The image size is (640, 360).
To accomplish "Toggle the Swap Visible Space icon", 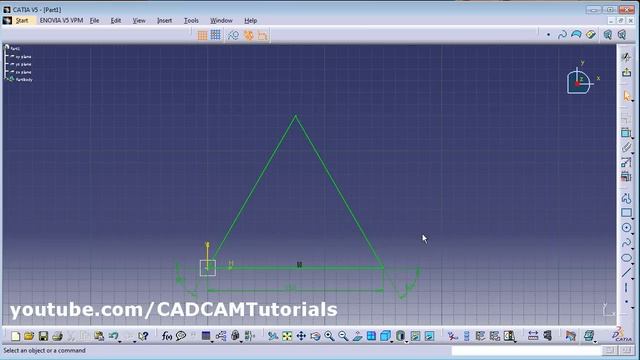I will pyautogui.click(x=429, y=336).
